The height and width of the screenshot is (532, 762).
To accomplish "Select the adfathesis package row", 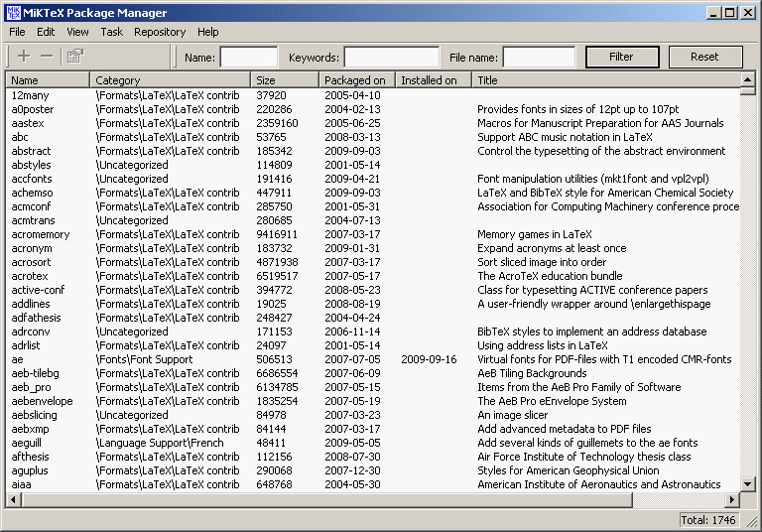I will pos(373,318).
